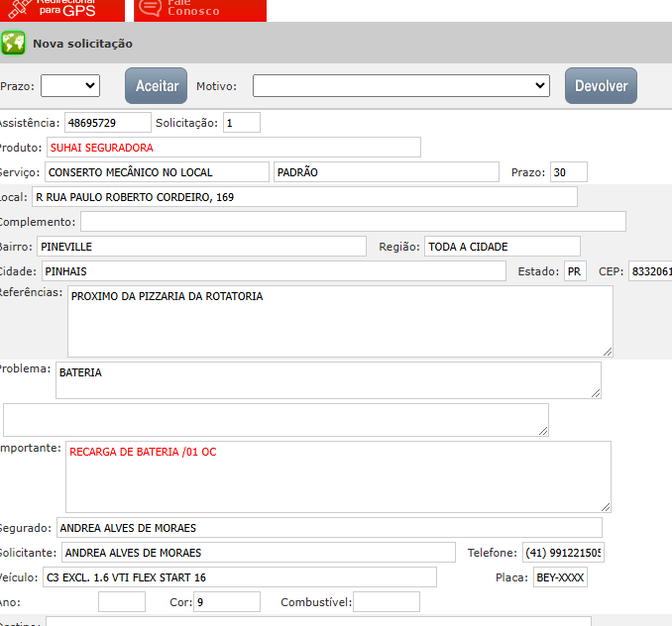The image size is (672, 626).
Task: Focus the empty Complemento field
Action: point(353,222)
